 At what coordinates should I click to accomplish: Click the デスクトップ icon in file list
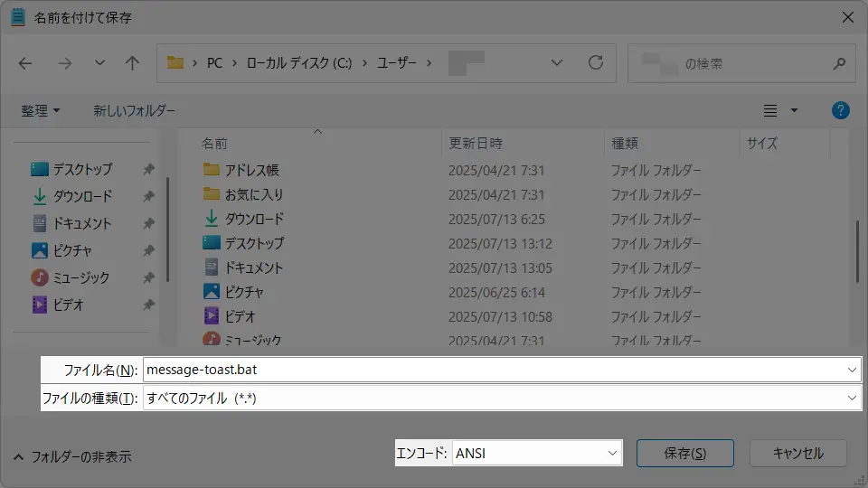[x=211, y=242]
